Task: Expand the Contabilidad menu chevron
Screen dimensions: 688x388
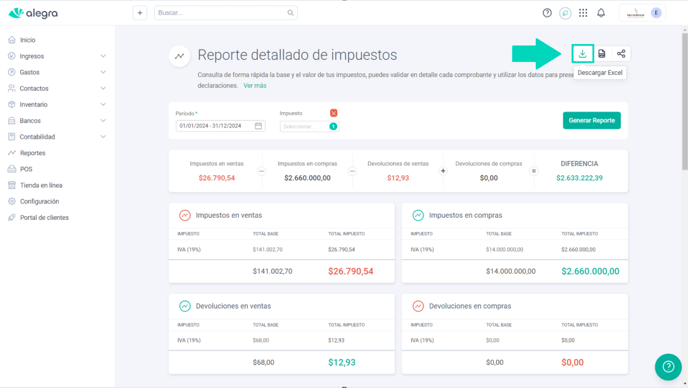Action: point(103,137)
